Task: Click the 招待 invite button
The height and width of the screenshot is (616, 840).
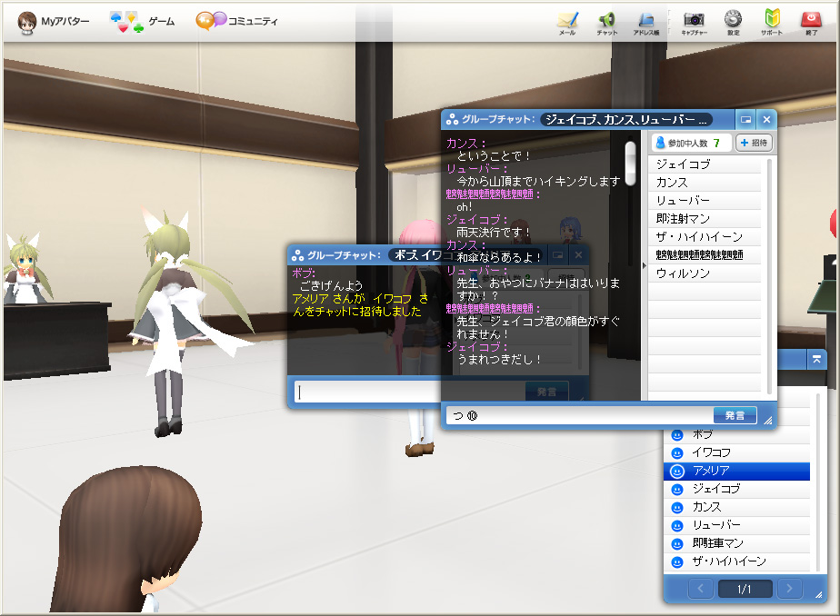Action: pyautogui.click(x=754, y=143)
